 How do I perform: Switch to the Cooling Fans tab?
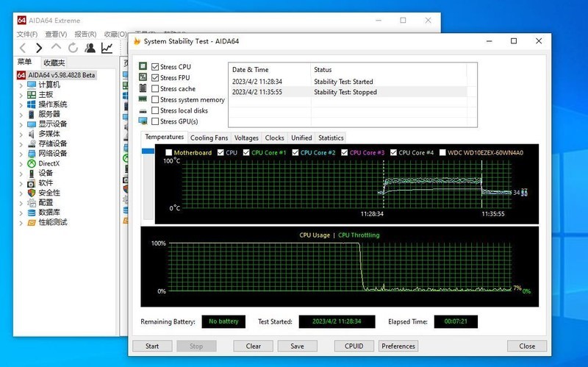(209, 138)
